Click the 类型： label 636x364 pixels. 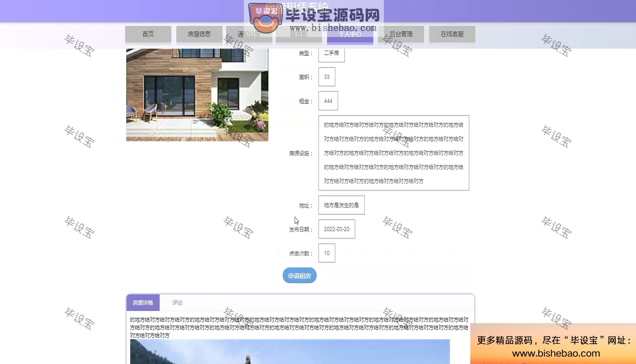click(x=306, y=53)
